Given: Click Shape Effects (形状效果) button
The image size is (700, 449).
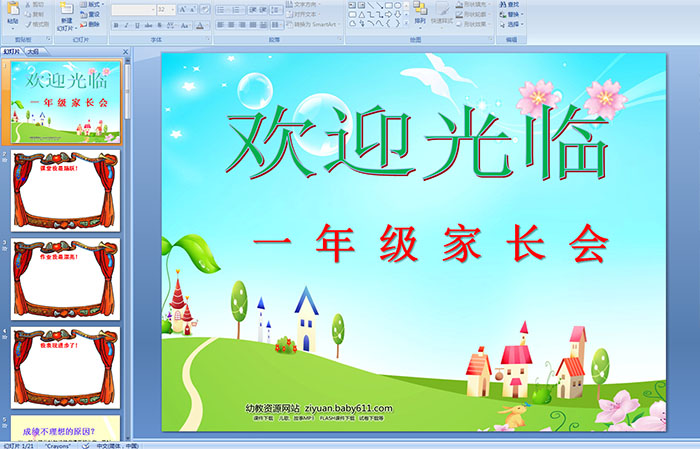Looking at the screenshot, I should click(474, 24).
